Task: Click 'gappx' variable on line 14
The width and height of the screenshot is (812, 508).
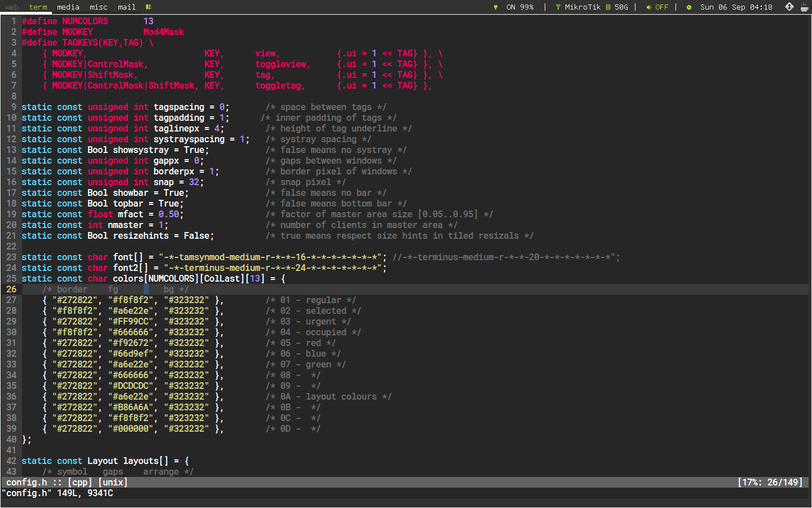Action: point(166,161)
